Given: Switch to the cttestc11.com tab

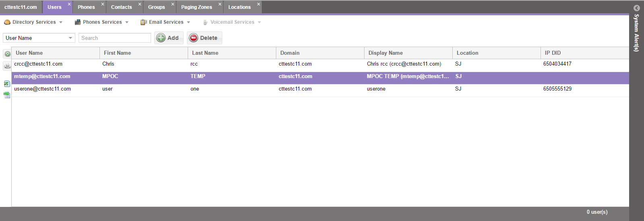Looking at the screenshot, I should [x=21, y=7].
